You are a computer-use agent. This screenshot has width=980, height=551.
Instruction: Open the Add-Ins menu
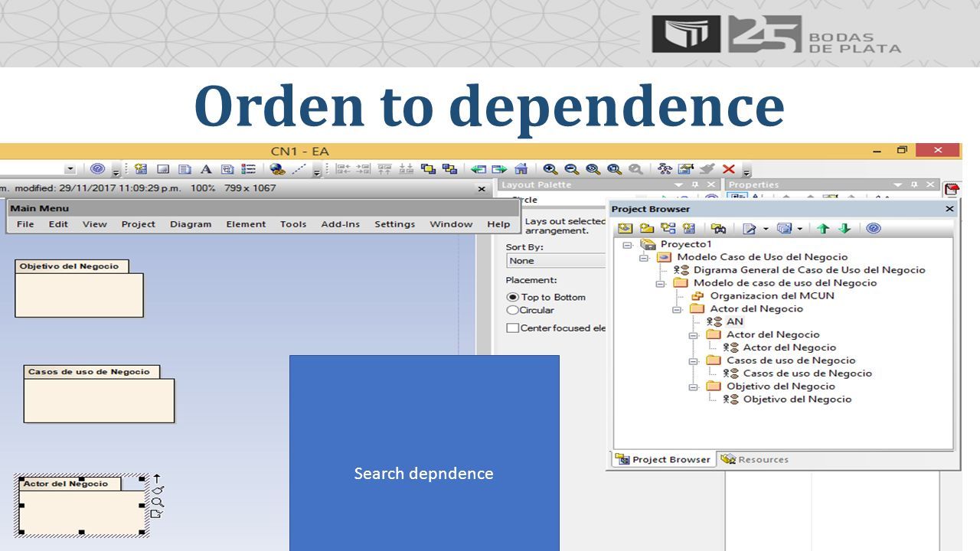340,224
